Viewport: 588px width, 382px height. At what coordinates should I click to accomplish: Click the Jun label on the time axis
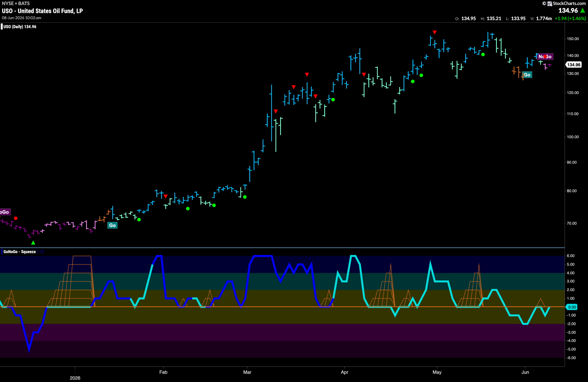[x=525, y=372]
